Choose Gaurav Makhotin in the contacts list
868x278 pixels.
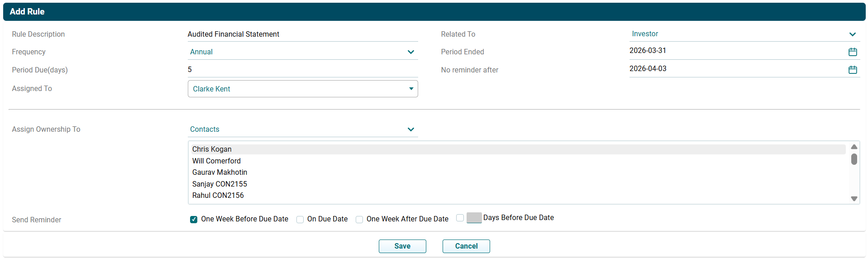(219, 173)
